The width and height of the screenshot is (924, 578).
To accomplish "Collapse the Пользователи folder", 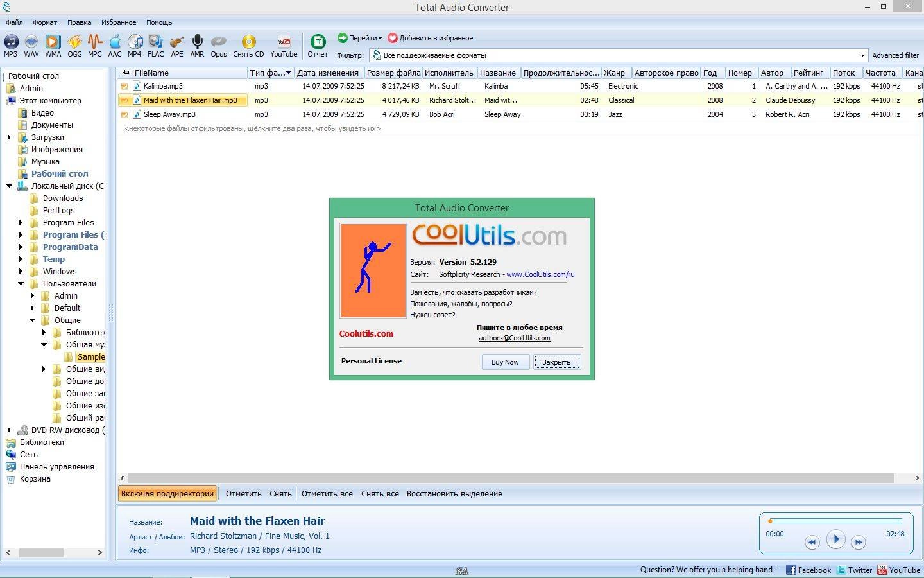I will pos(21,284).
